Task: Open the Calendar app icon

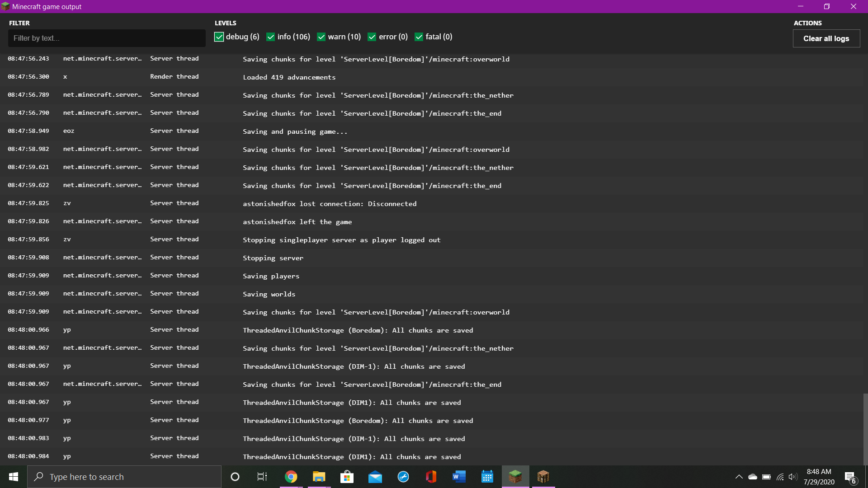Action: click(487, 477)
